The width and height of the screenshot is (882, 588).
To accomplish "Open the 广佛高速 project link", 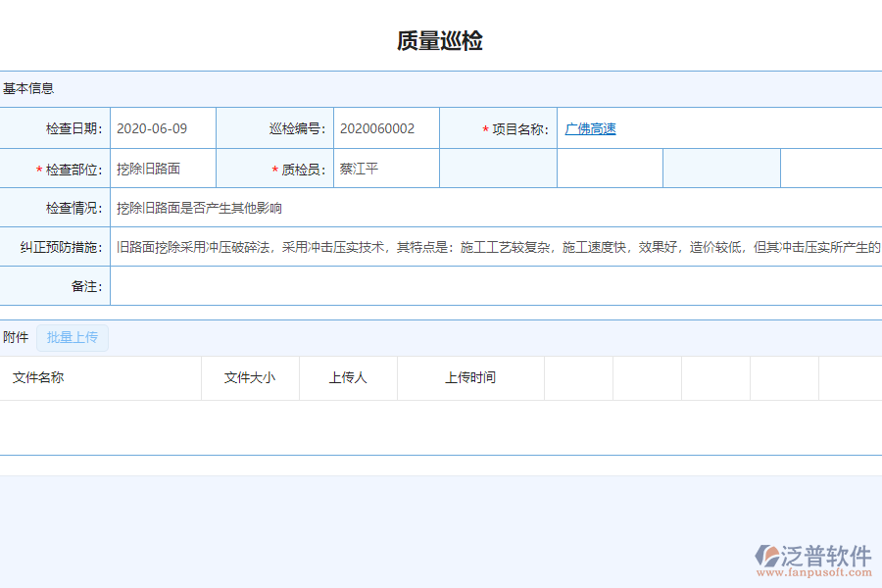I will point(590,127).
